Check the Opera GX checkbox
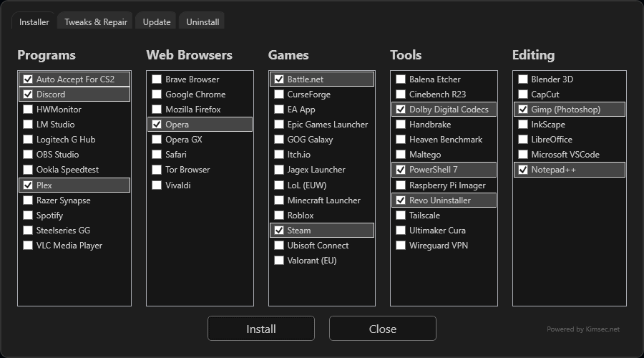 coord(157,140)
